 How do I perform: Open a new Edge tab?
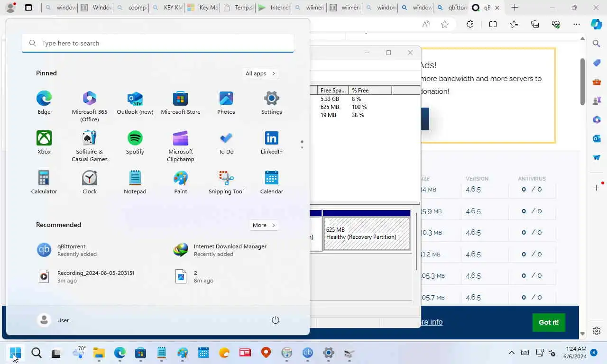515,8
